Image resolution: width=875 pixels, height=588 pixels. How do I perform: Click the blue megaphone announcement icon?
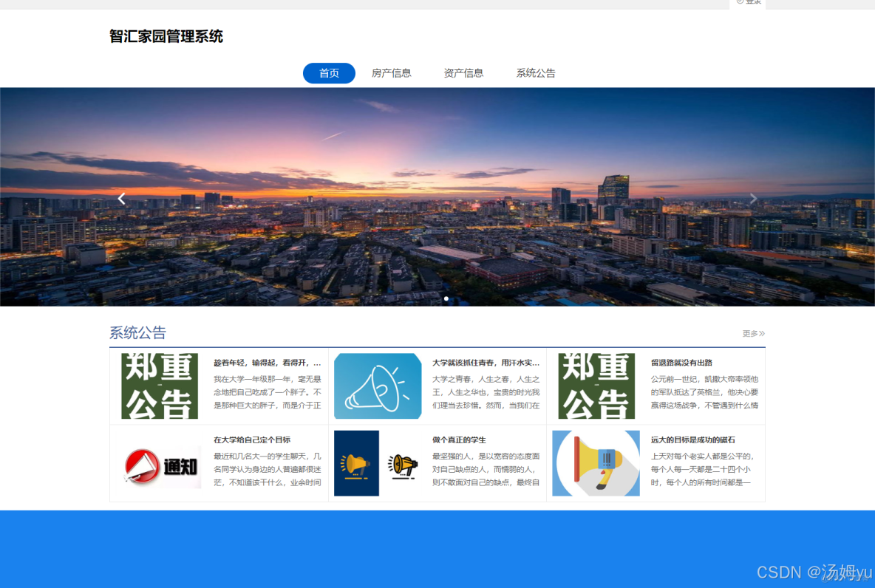pos(377,386)
